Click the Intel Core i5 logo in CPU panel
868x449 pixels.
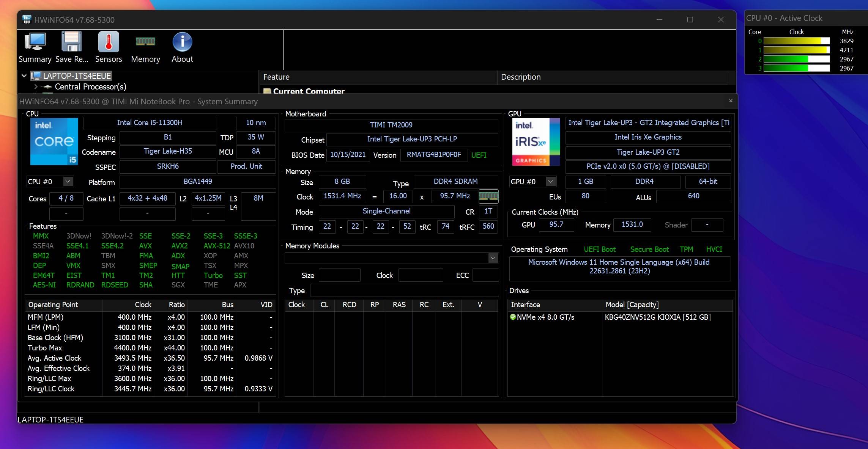point(54,141)
